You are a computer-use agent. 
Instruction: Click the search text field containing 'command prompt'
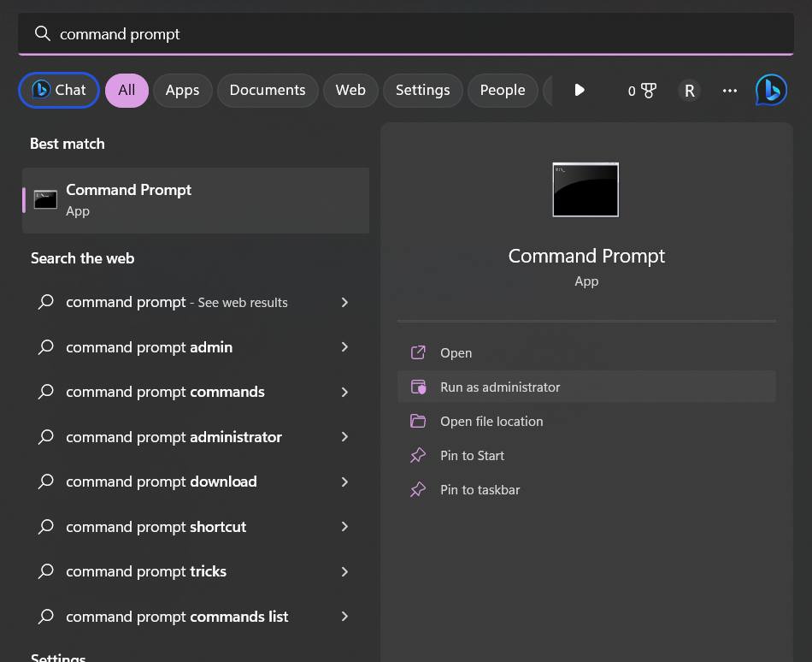tap(405, 33)
